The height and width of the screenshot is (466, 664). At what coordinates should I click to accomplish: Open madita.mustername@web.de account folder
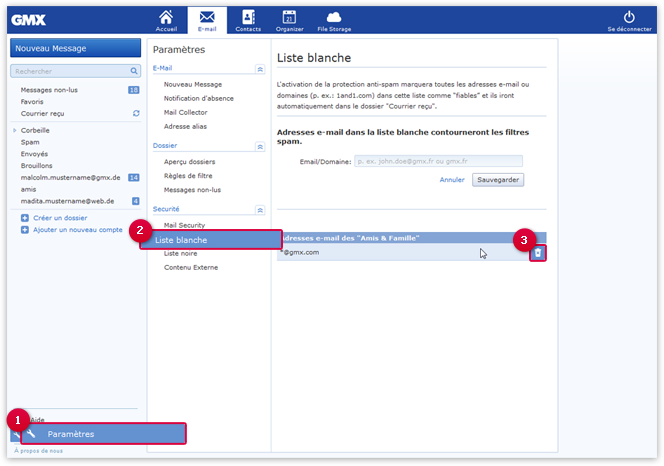pos(67,201)
